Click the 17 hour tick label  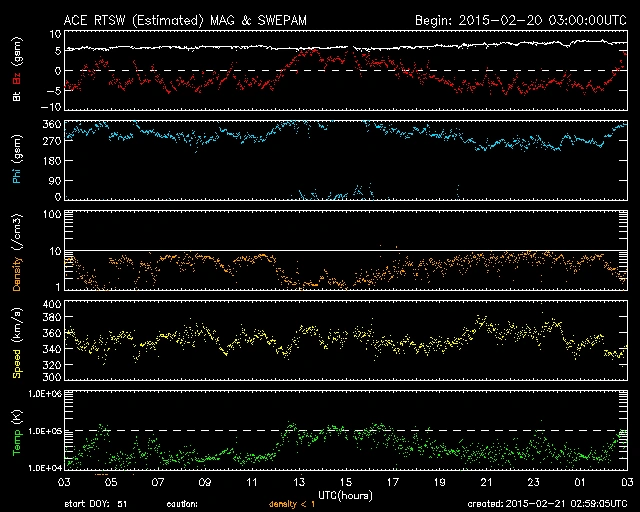coord(392,482)
